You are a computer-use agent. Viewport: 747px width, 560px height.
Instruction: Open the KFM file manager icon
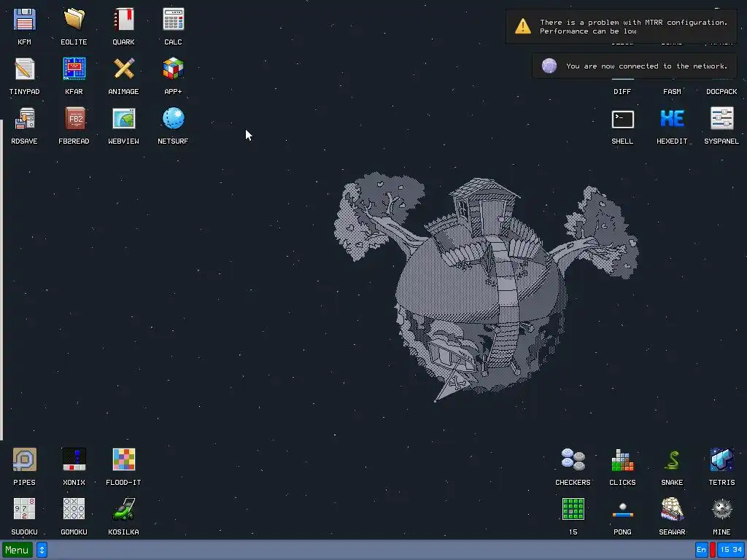(x=24, y=20)
